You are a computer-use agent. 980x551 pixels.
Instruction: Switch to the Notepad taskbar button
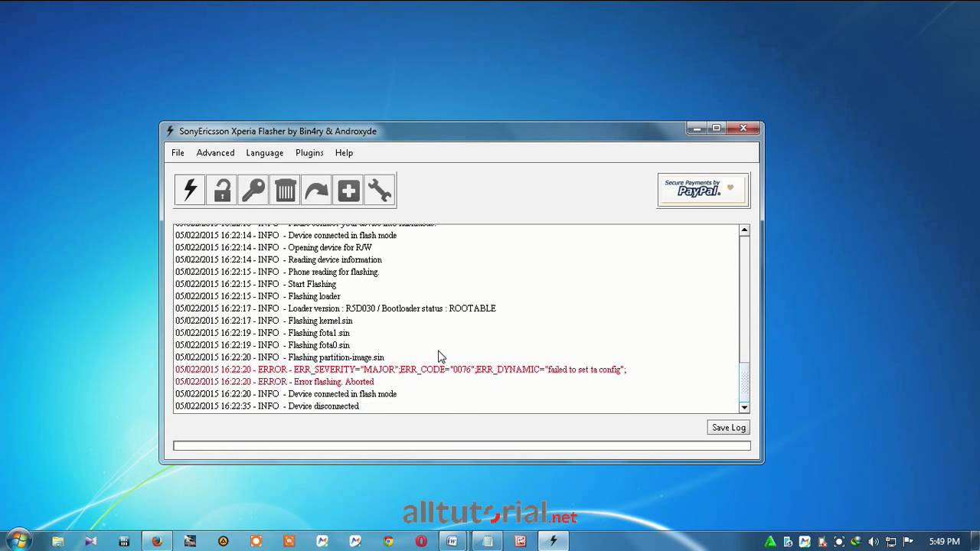pyautogui.click(x=487, y=541)
